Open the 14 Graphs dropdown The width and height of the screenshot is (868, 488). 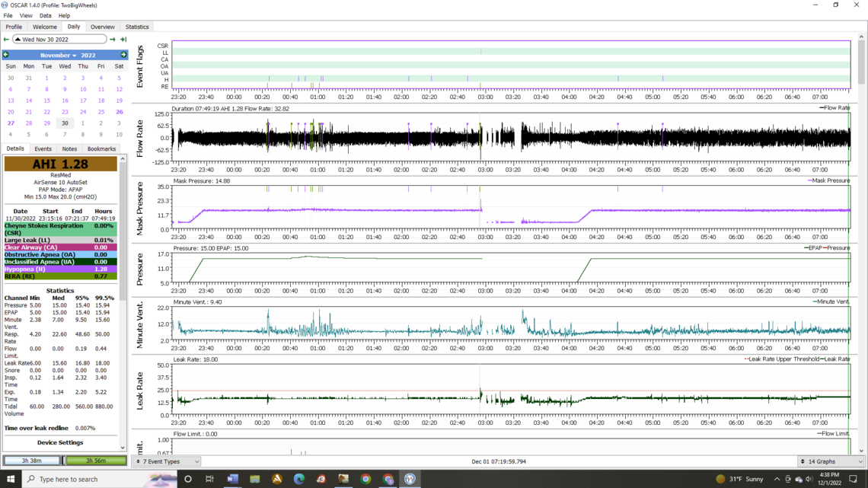(x=831, y=461)
